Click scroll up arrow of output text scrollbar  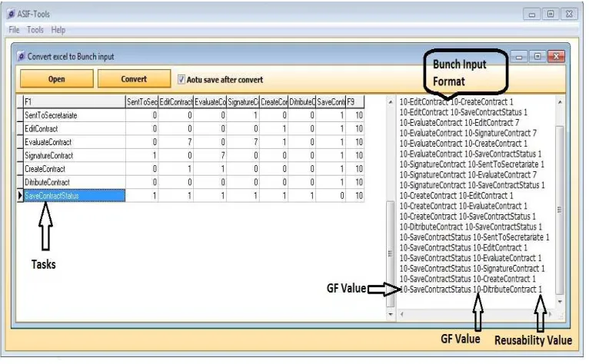tap(560, 101)
